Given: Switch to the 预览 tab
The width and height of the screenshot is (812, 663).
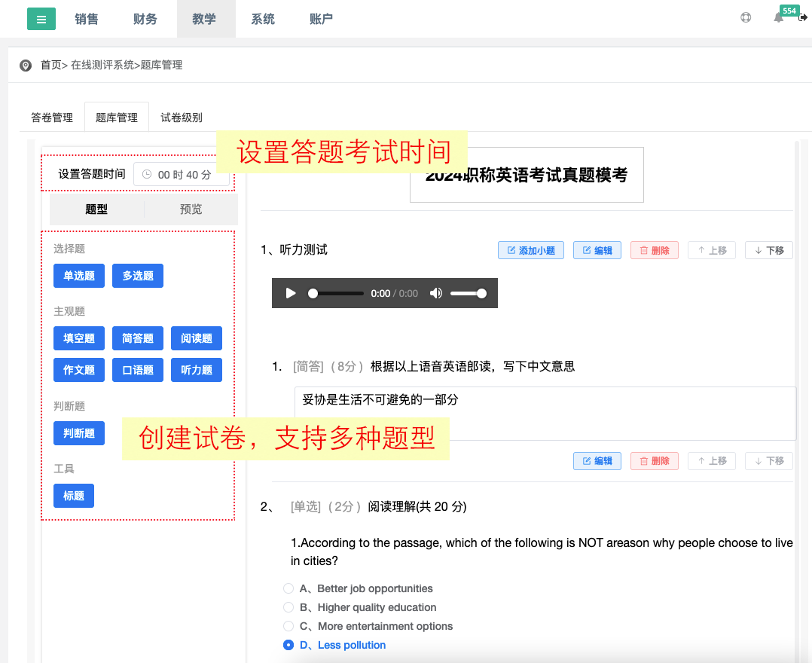Looking at the screenshot, I should [191, 209].
